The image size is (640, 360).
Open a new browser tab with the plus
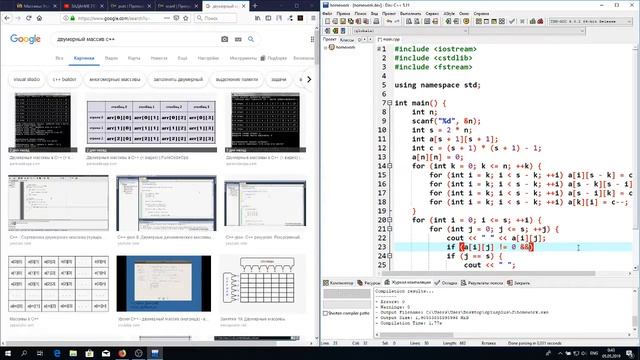pos(255,6)
